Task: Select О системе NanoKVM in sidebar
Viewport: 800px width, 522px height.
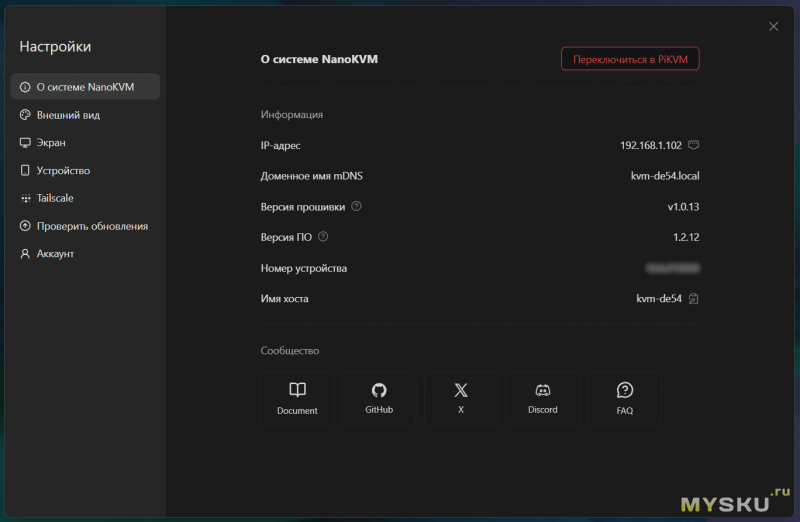Action: 85,87
